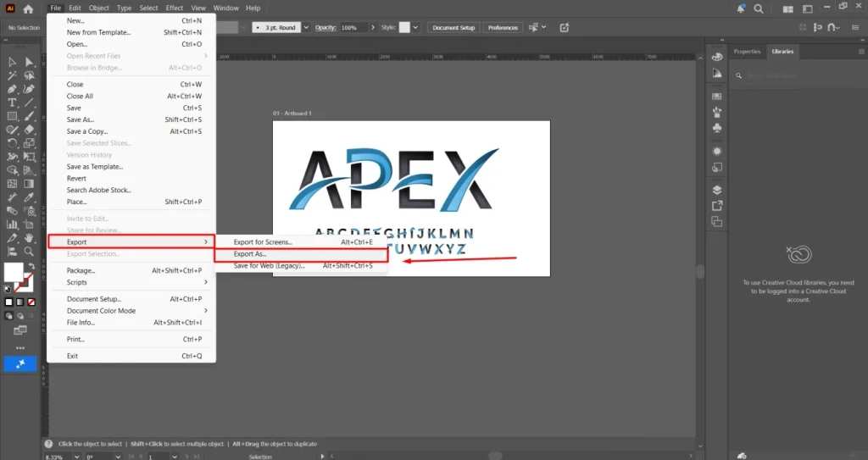Screen dimensions: 868x460
Task: Open the Opacity options arrow
Action: point(373,27)
